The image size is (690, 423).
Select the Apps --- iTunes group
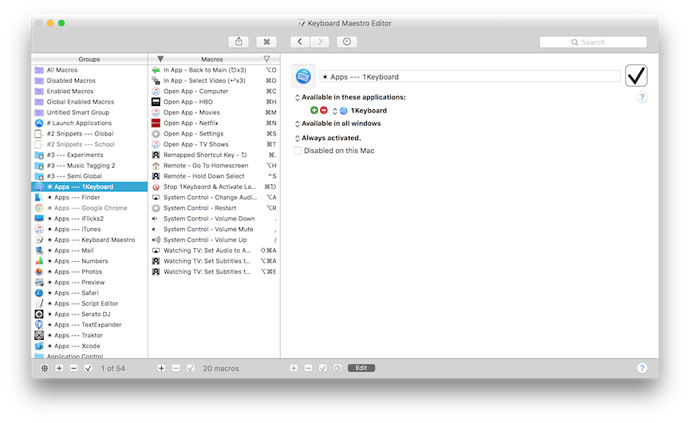pyautogui.click(x=89, y=229)
